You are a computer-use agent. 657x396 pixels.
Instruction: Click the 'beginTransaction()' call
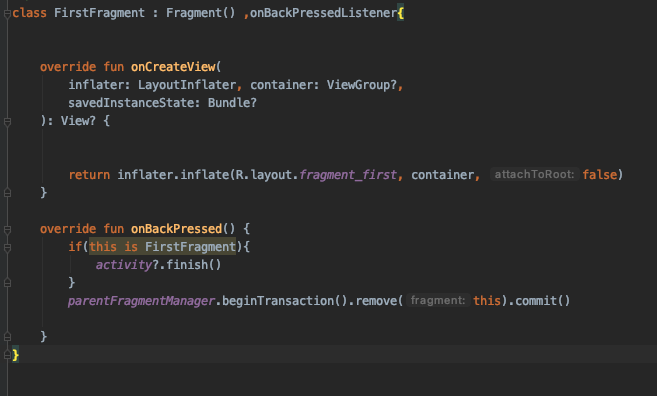pos(285,300)
